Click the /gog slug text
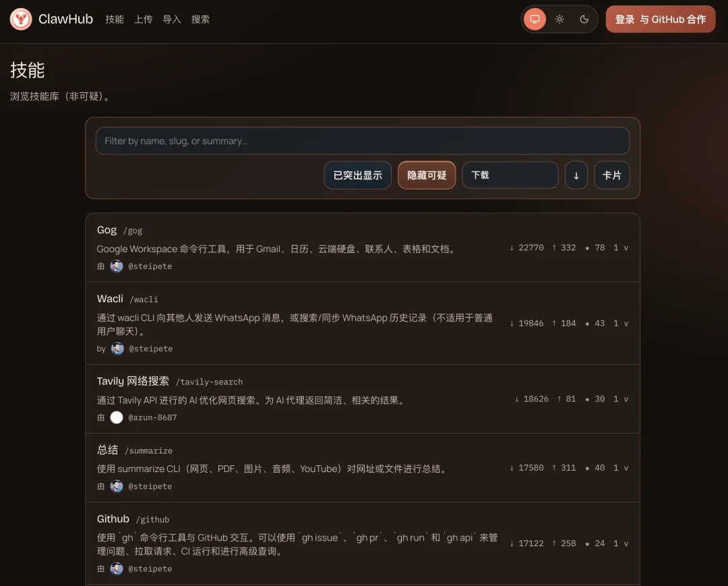Viewport: 728px width, 586px height. [133, 231]
